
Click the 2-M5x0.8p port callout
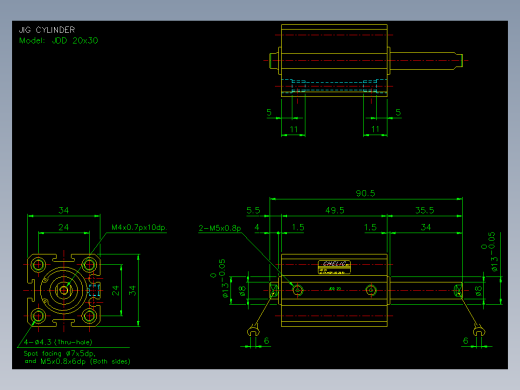[220, 228]
